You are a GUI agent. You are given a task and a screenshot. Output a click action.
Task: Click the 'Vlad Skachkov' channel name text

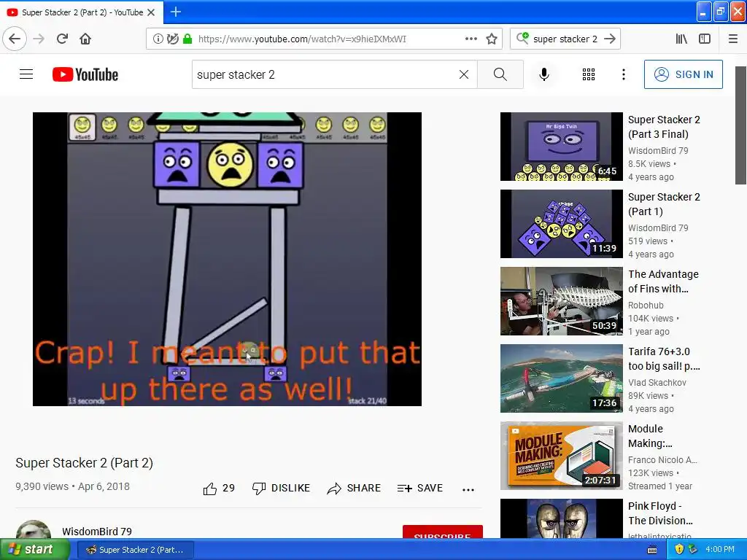click(657, 382)
